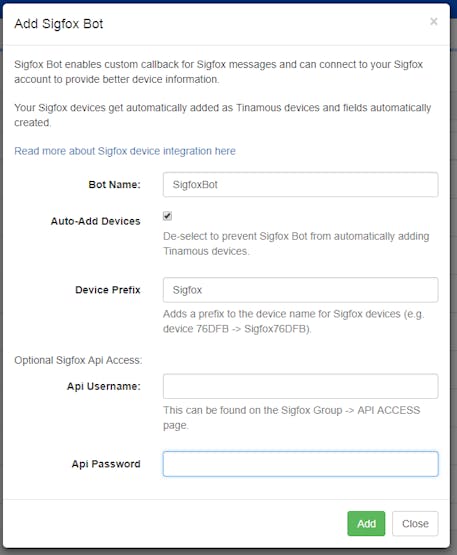Viewport: 457px width, 555px height.
Task: Click the Close button in the footer
Action: [415, 523]
